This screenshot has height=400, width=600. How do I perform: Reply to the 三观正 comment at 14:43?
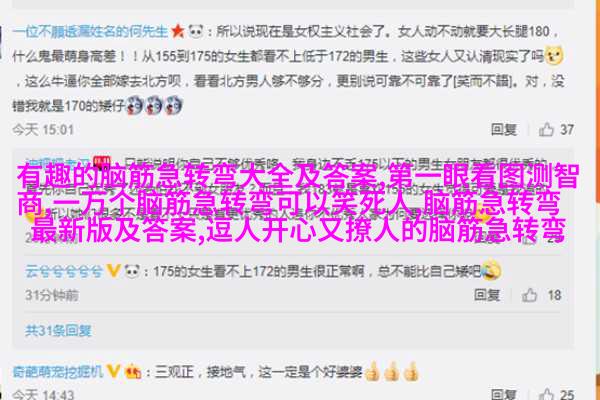click(504, 394)
